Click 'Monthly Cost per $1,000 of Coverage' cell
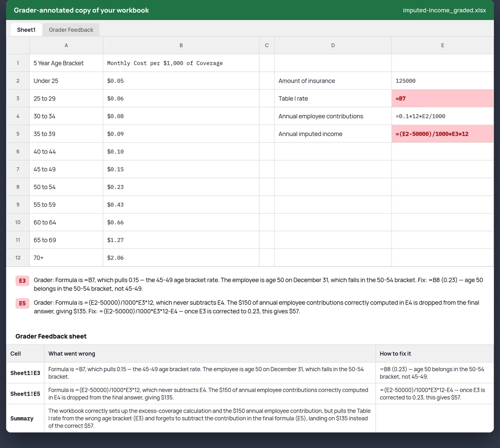This screenshot has height=448, width=500. pos(181,63)
